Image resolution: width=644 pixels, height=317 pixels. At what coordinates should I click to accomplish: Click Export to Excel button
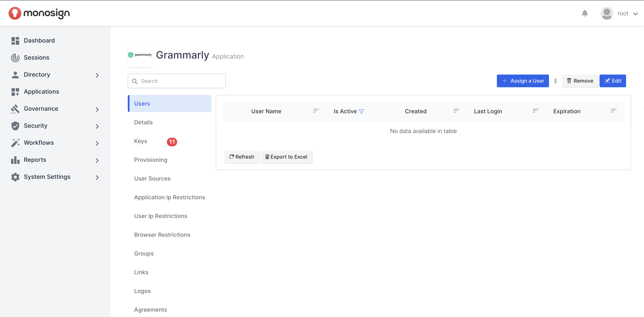tap(286, 157)
